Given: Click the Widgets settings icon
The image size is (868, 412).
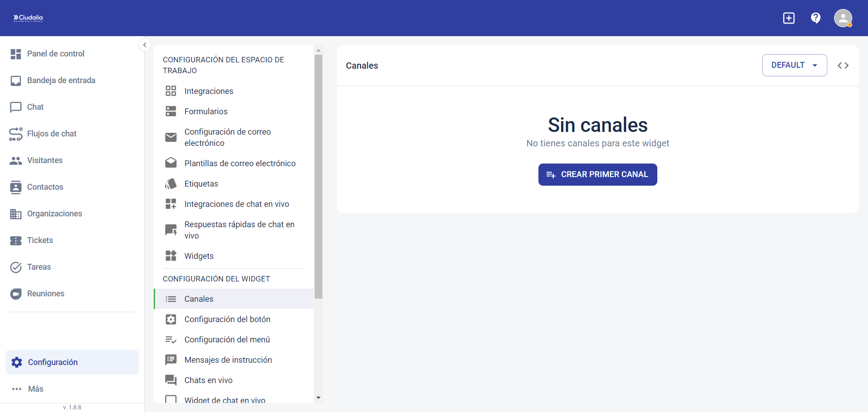Looking at the screenshot, I should tap(171, 256).
